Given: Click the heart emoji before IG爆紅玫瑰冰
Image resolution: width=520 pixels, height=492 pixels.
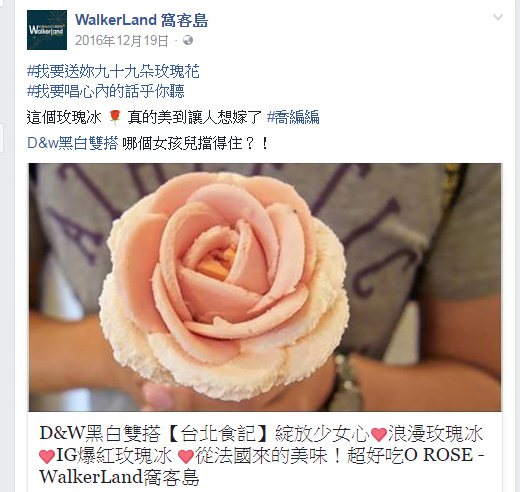Looking at the screenshot, I should pos(47,456).
